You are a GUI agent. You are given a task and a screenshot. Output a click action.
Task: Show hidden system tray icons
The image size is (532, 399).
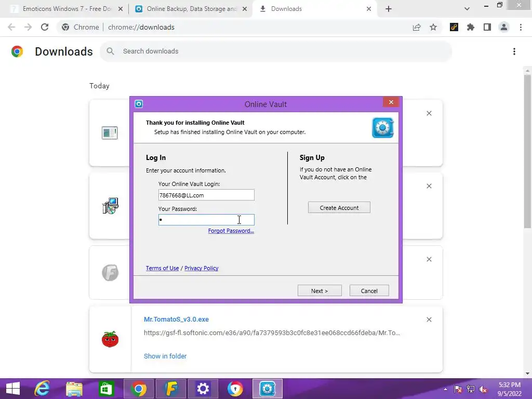coord(445,389)
